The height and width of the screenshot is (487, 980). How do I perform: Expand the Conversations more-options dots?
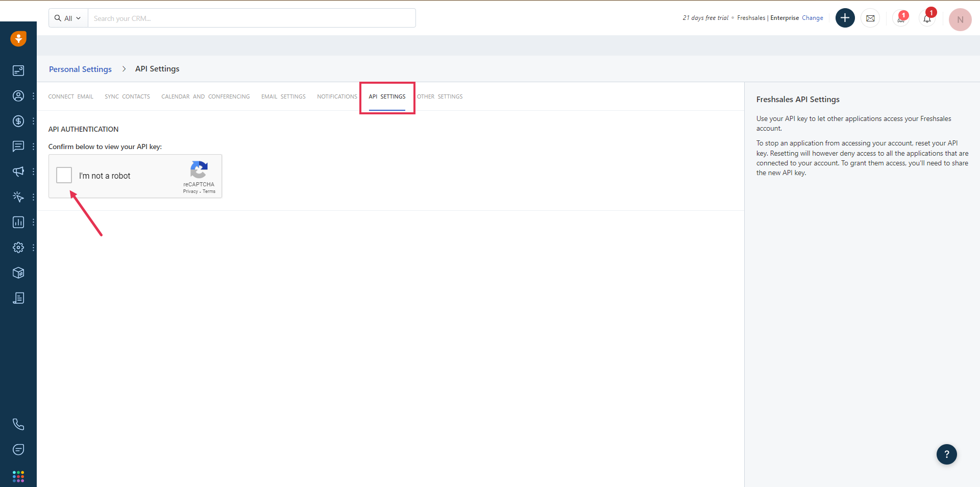pos(33,147)
